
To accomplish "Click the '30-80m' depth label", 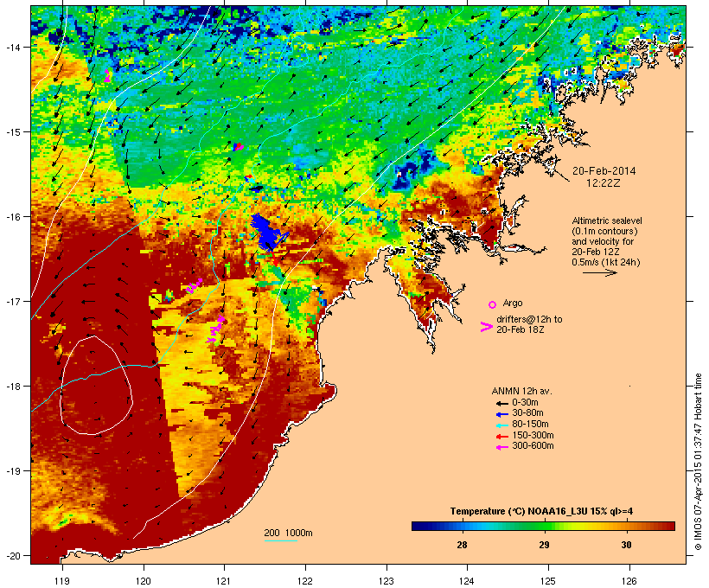I will (x=527, y=413).
